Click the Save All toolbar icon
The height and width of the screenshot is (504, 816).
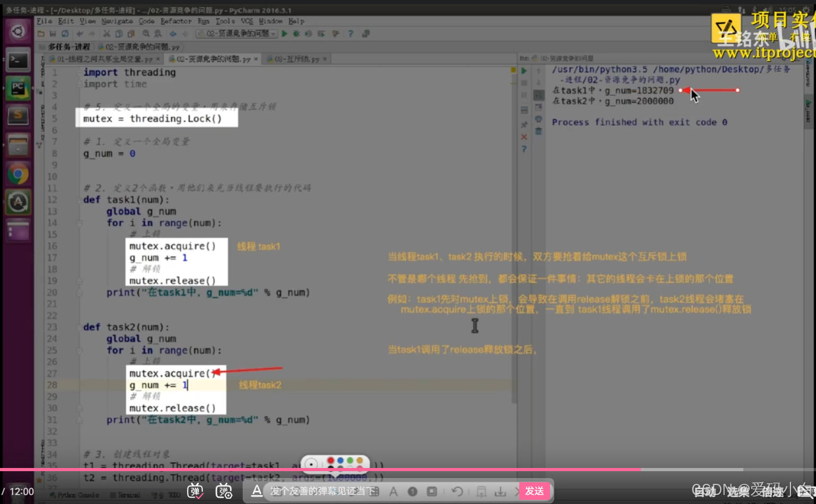52,34
